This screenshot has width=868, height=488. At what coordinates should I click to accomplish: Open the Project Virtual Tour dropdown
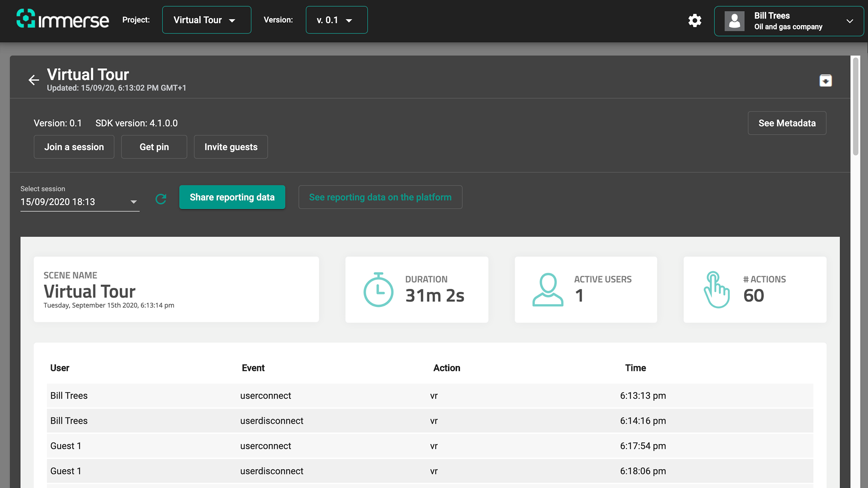206,20
